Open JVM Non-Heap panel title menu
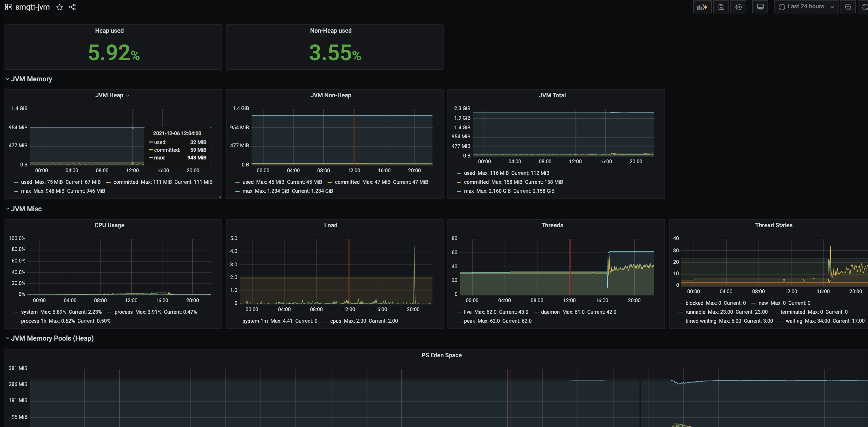The width and height of the screenshot is (868, 427). [331, 95]
